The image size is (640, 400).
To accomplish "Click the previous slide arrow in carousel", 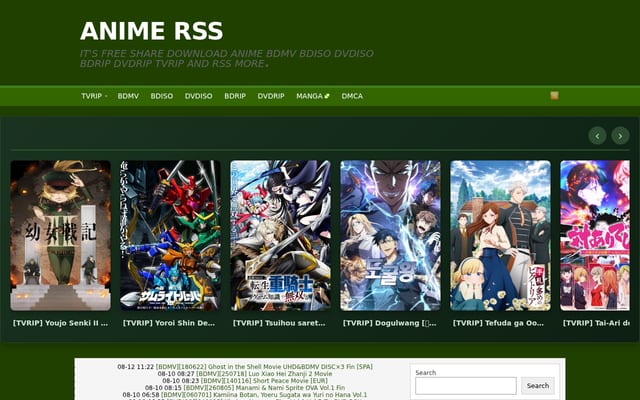I will point(597,136).
